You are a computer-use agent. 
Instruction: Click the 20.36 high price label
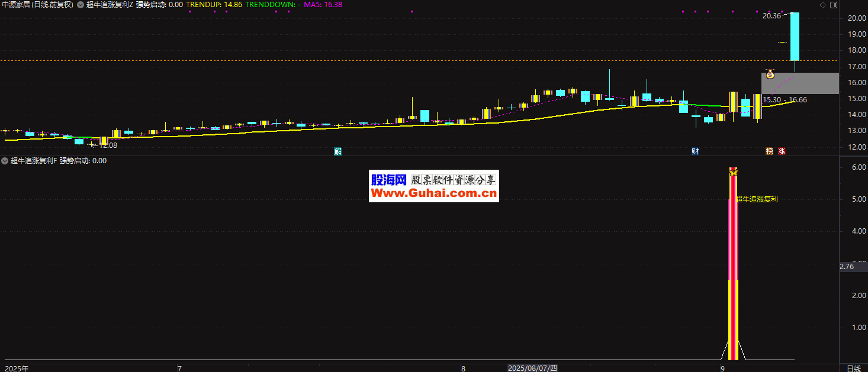tap(771, 16)
